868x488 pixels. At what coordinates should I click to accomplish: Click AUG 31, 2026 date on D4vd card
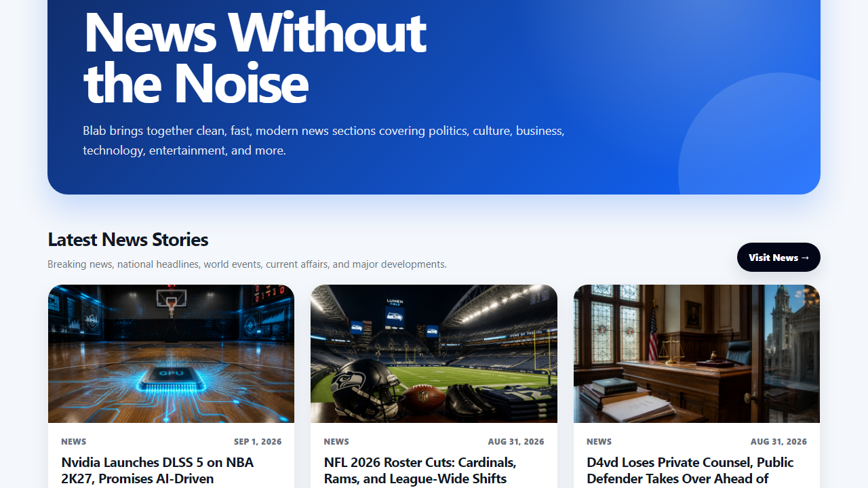778,441
